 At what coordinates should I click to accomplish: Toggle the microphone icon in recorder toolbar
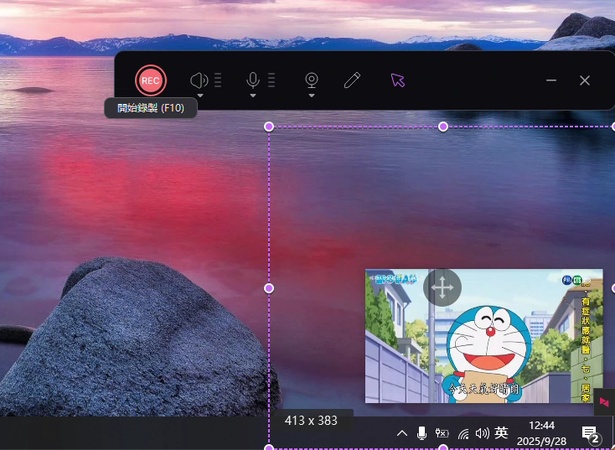click(253, 80)
